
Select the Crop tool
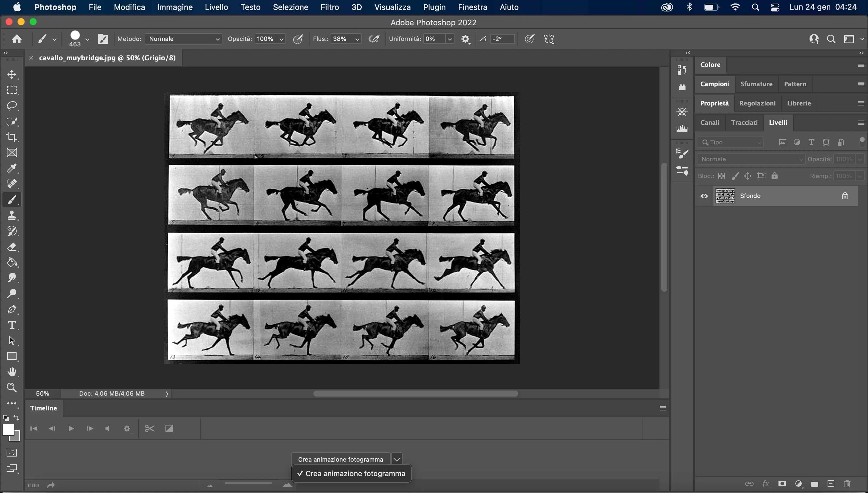[12, 137]
